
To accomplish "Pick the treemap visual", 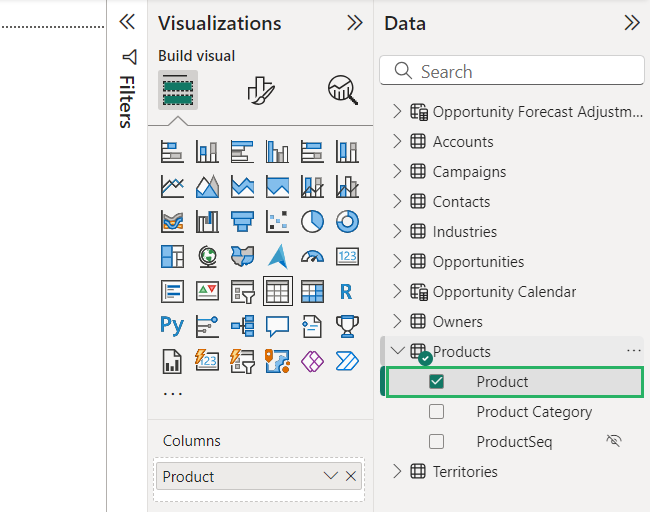I will [172, 256].
